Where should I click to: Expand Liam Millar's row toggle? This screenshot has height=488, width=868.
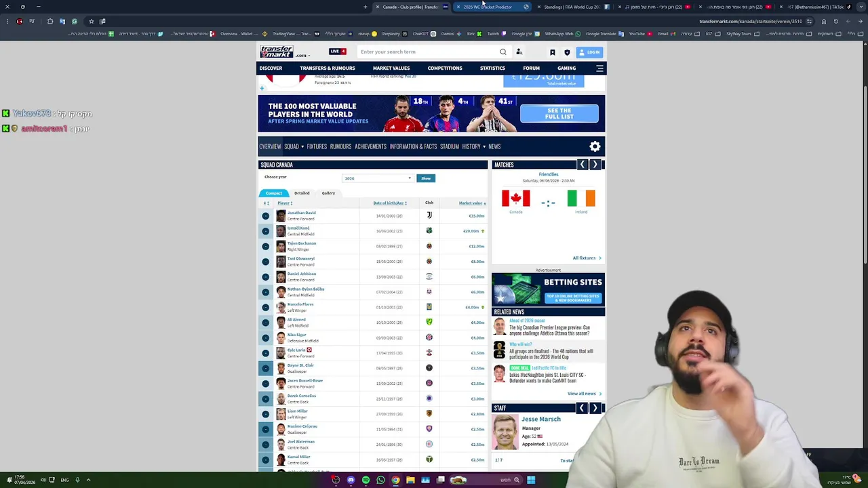coord(265,414)
